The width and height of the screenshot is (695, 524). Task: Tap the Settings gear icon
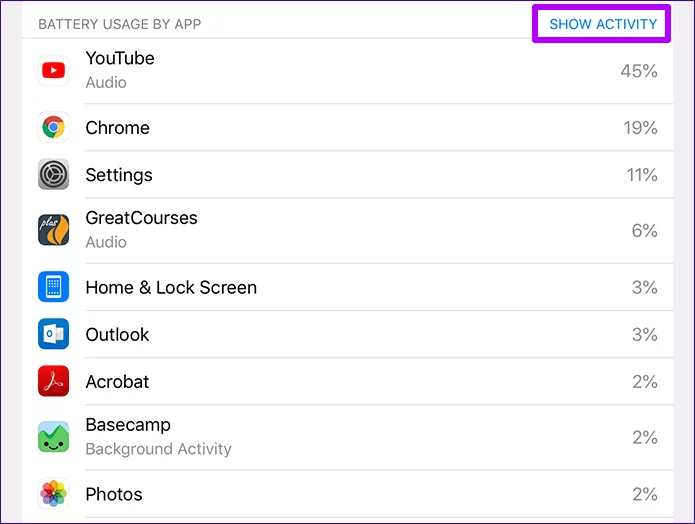pos(53,175)
